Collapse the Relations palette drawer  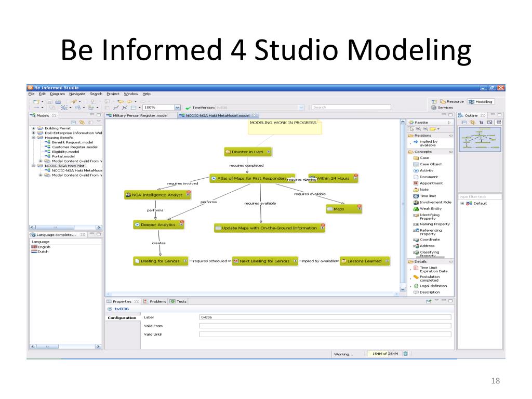(x=431, y=136)
